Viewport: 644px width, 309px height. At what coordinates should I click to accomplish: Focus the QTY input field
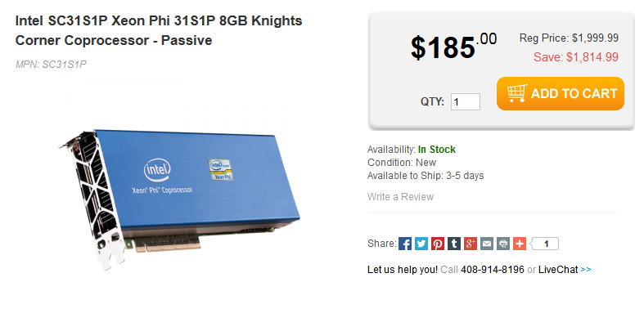(x=466, y=101)
